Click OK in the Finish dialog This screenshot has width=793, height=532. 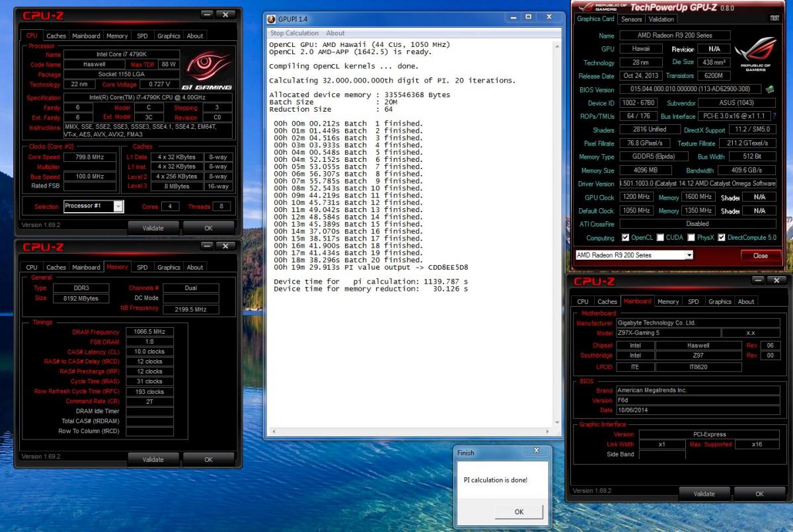(x=519, y=512)
